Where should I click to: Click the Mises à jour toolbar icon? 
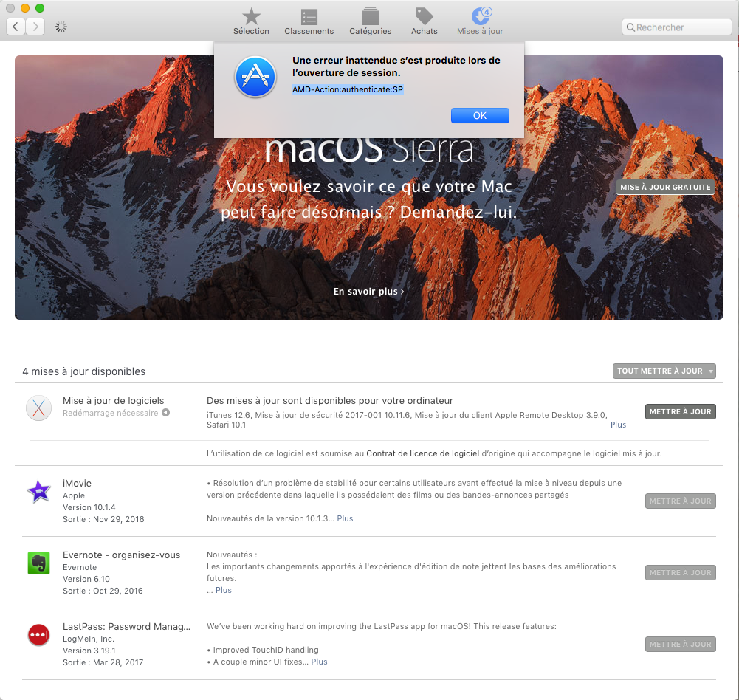point(480,16)
